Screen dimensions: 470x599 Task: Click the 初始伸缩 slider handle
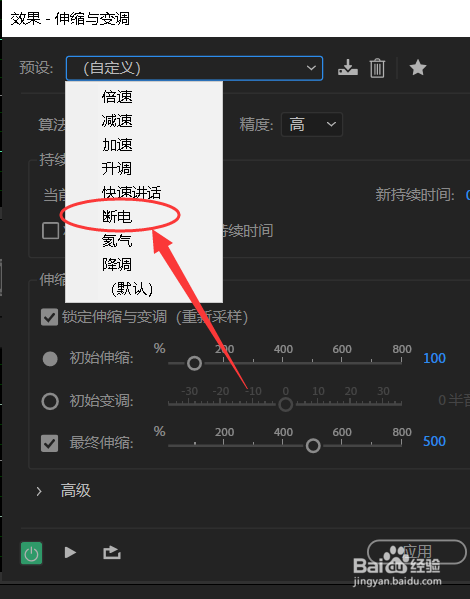point(194,363)
